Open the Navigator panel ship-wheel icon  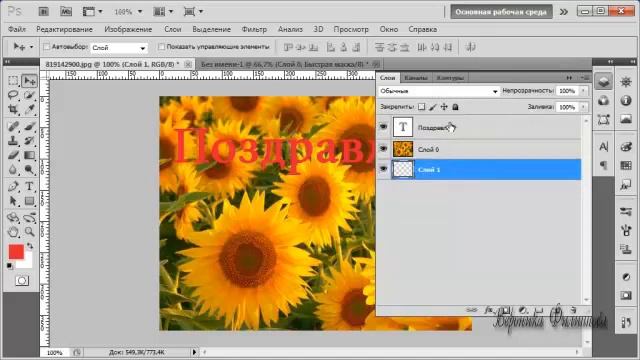[x=626, y=82]
